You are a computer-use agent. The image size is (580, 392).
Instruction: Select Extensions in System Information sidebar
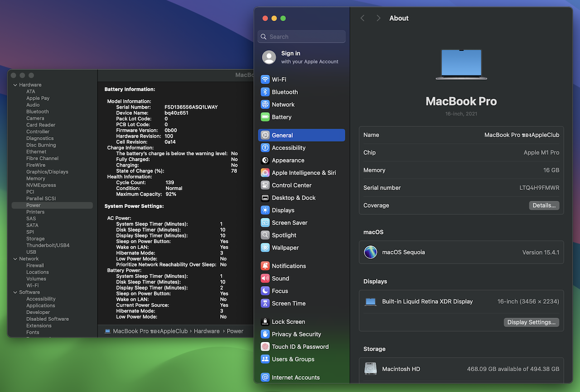coord(39,326)
